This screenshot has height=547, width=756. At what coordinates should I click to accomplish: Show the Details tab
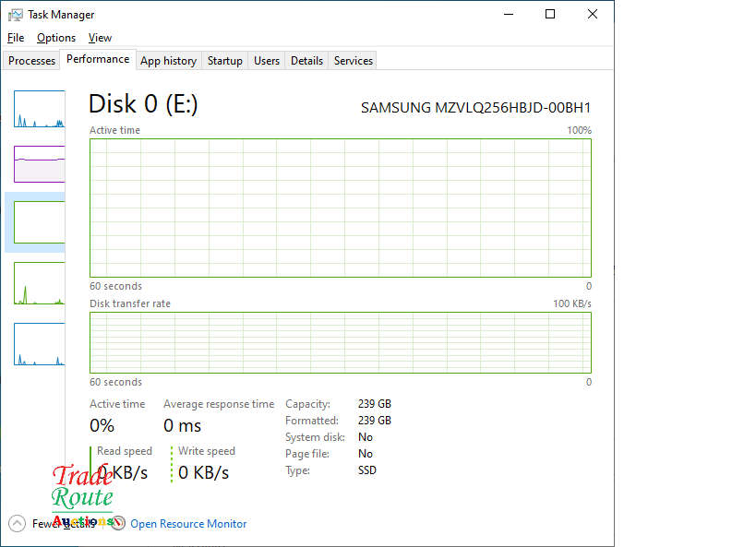click(306, 61)
